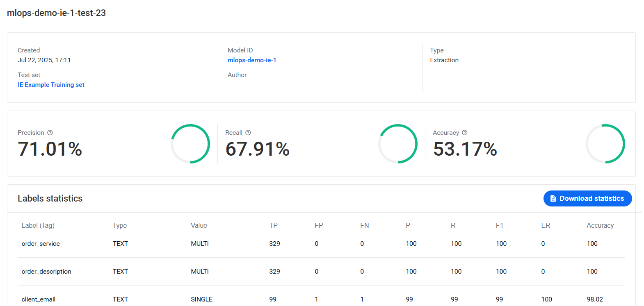The width and height of the screenshot is (644, 306).
Task: Sort by the Label (Tag) column header
Action: [x=38, y=226]
